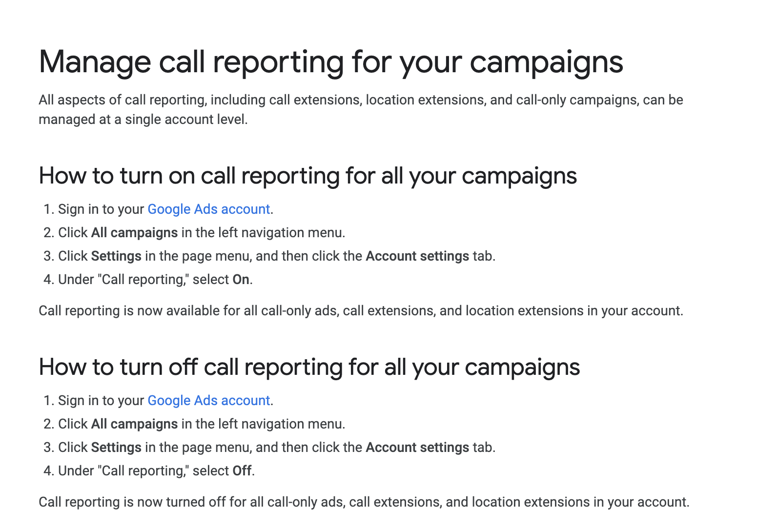
Task: Click heading 'How to turn off call reporting'
Action: 309,368
